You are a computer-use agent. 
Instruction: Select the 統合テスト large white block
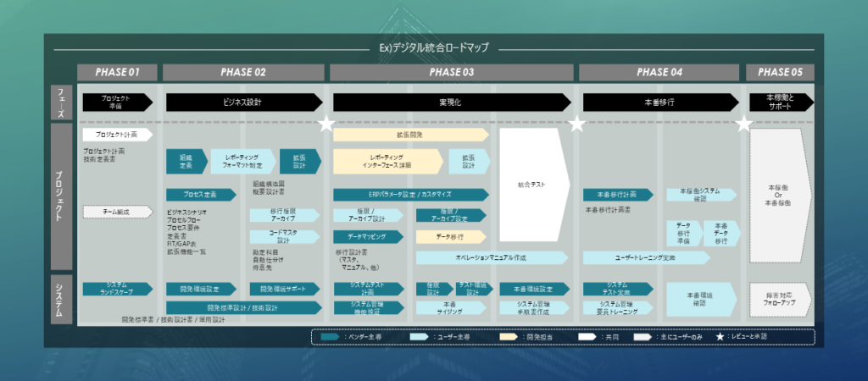click(x=533, y=183)
